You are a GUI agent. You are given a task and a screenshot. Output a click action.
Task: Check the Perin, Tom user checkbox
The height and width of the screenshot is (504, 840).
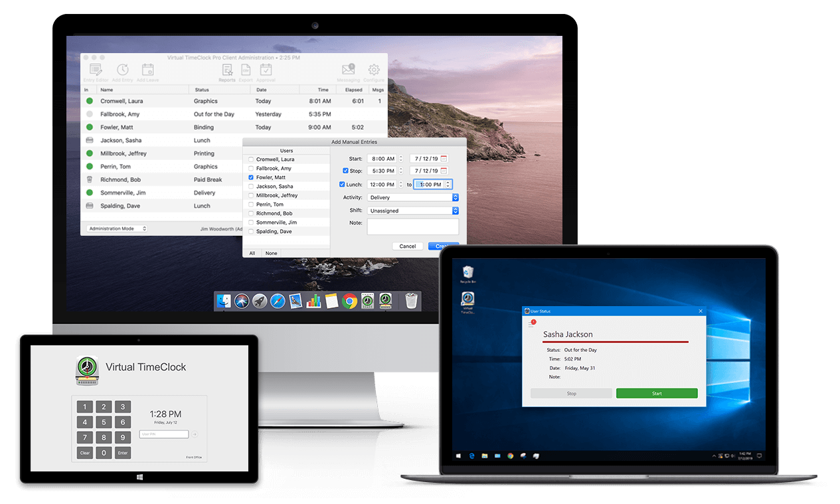250,205
